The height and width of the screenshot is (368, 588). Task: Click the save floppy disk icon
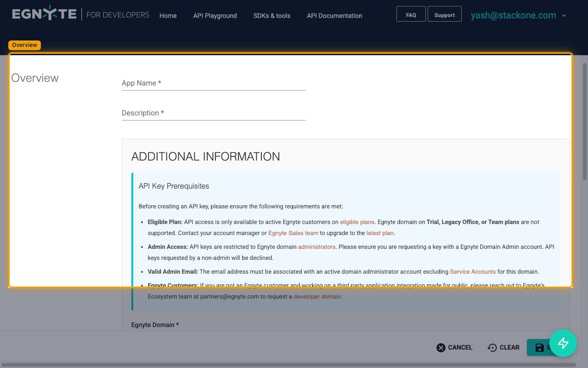pos(540,347)
